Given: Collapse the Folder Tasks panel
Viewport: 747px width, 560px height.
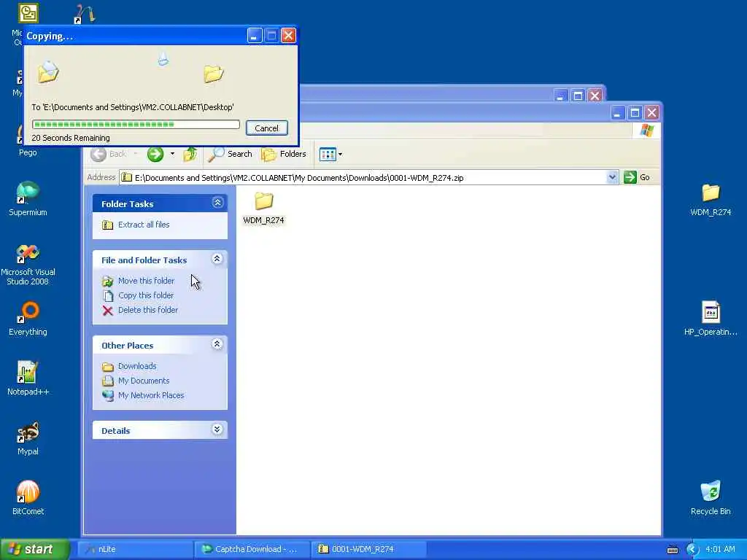Looking at the screenshot, I should [217, 203].
